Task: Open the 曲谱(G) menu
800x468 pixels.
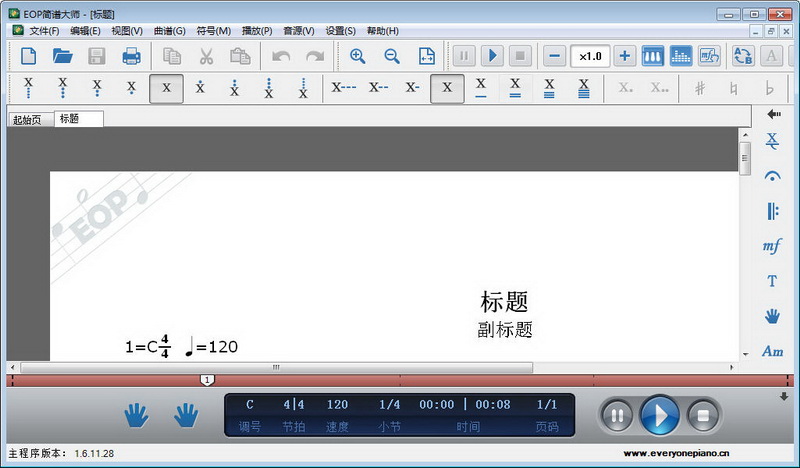Action: (169, 31)
